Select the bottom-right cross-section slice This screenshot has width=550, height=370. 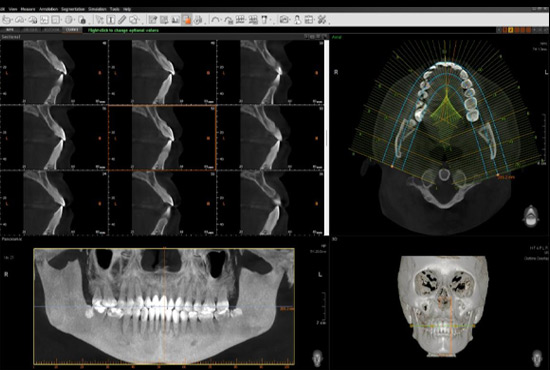point(270,203)
